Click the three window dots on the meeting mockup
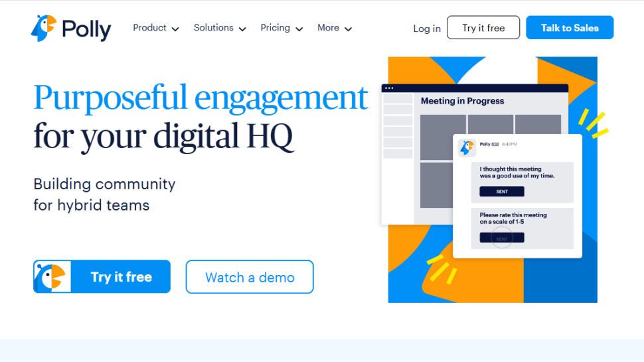This screenshot has height=362, width=644. [389, 88]
